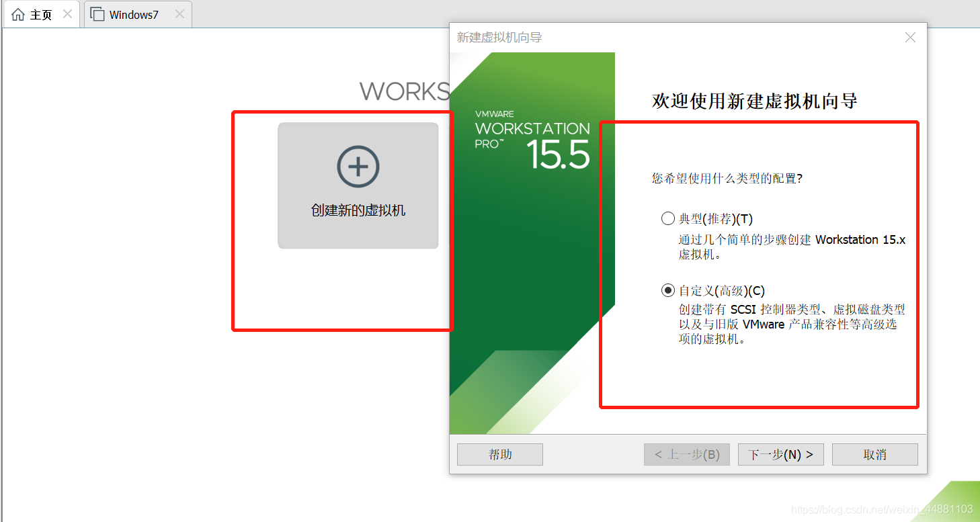The width and height of the screenshot is (980, 522).
Task: Click the description mentioning Workstation 15.x
Action: (x=792, y=247)
